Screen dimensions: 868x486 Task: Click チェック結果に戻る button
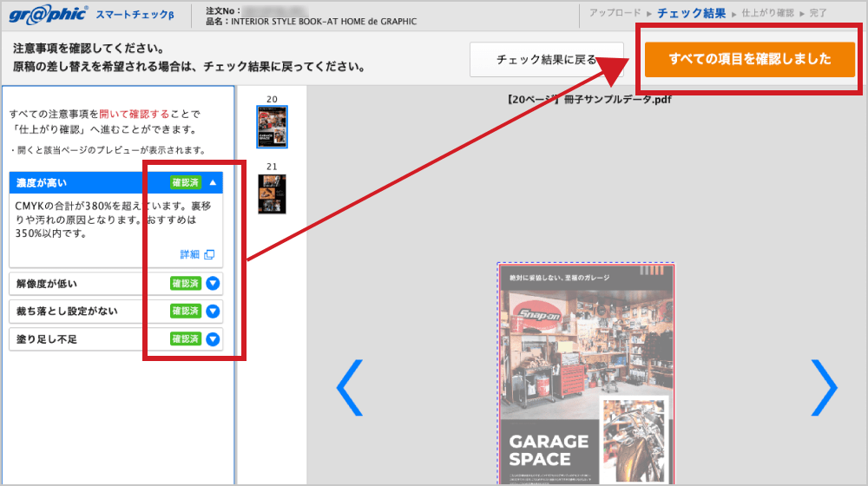pos(547,59)
